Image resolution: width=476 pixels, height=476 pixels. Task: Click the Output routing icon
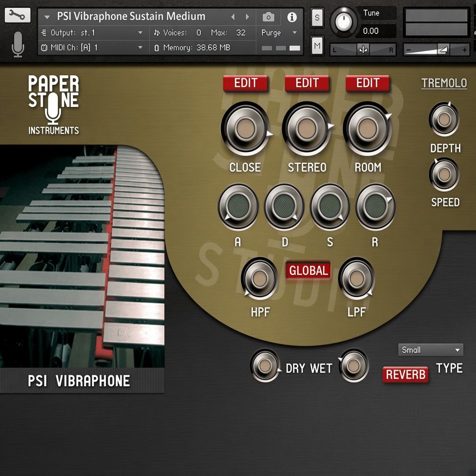(44, 33)
